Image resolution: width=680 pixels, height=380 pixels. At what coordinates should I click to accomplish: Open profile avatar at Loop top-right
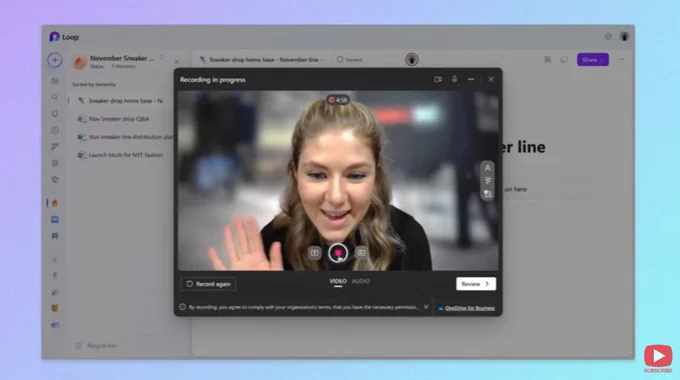pos(624,37)
